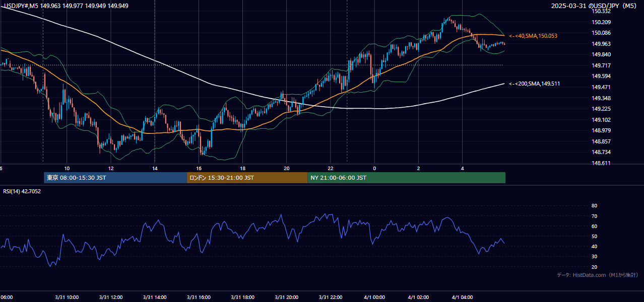Click hour label 14 under the price chart

(155, 168)
